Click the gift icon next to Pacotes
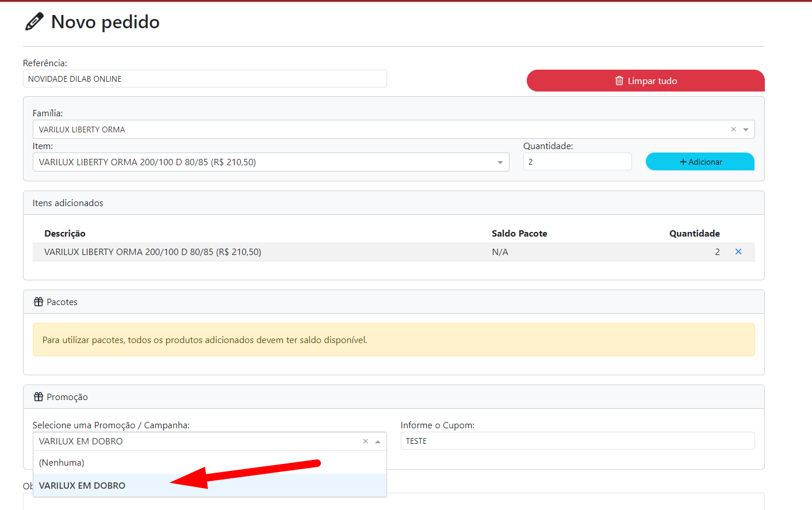 (39, 302)
